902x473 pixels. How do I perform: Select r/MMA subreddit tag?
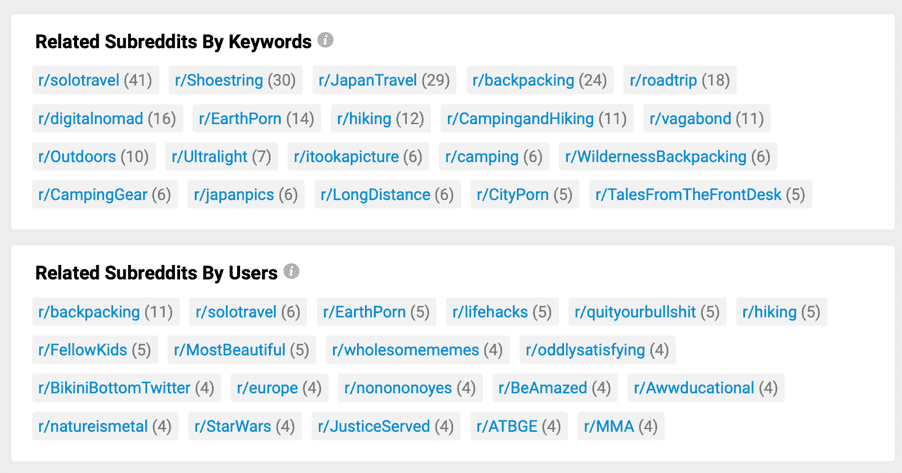point(609,427)
